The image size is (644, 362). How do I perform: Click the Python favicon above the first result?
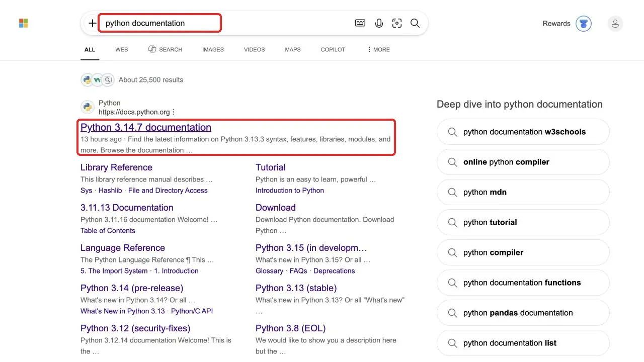click(88, 107)
